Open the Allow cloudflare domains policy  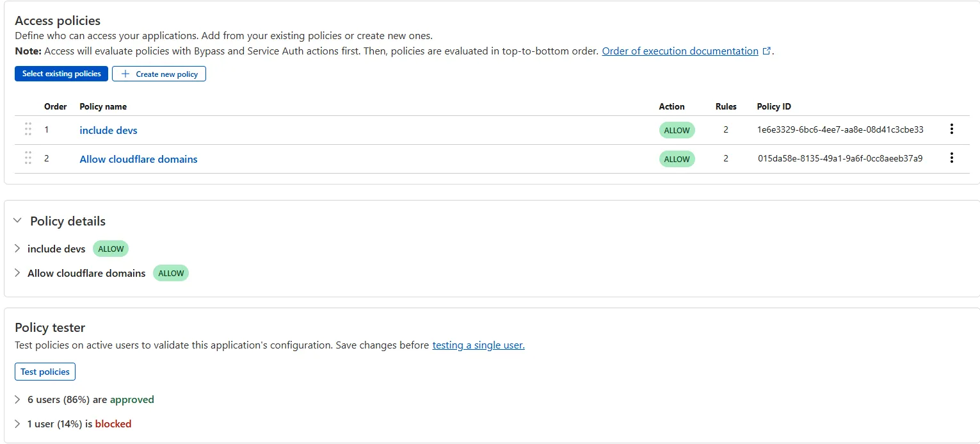coord(138,159)
